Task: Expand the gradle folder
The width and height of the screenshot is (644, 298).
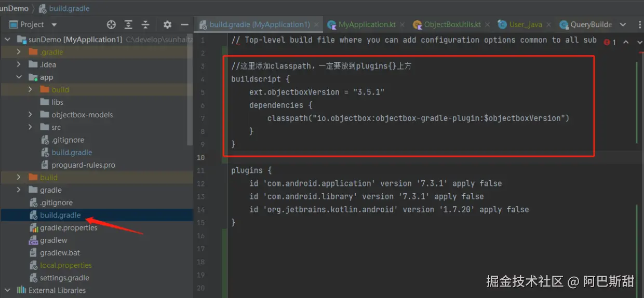Action: [19, 190]
